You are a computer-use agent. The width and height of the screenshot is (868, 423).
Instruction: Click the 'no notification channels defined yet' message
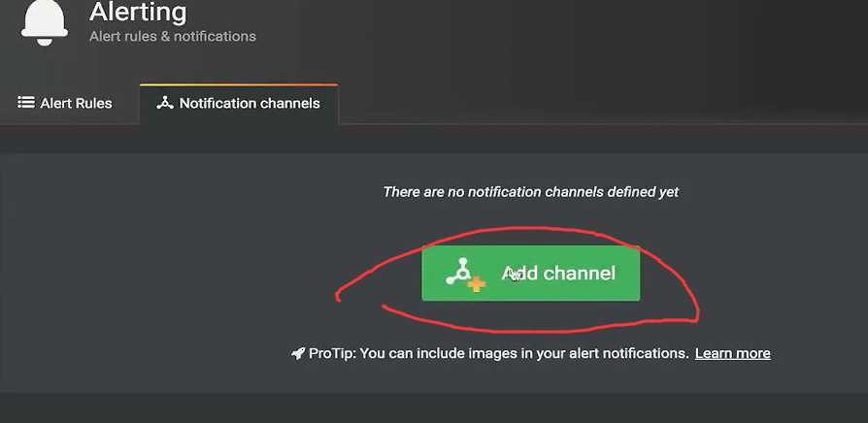[x=531, y=192]
